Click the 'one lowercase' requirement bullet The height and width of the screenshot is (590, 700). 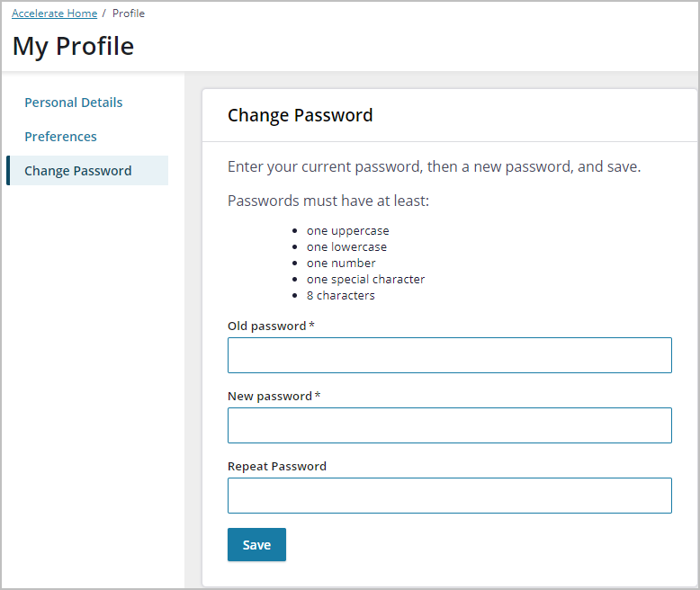tap(347, 246)
